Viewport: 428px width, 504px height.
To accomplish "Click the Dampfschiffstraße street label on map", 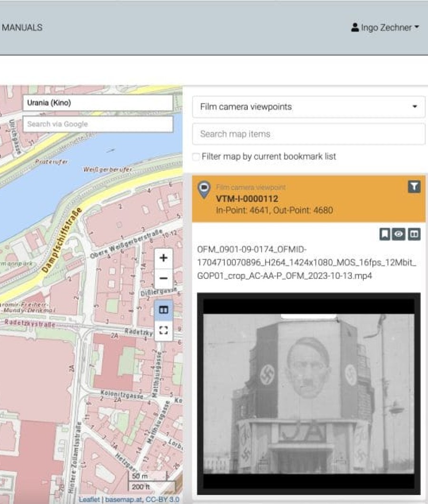I will (62, 240).
